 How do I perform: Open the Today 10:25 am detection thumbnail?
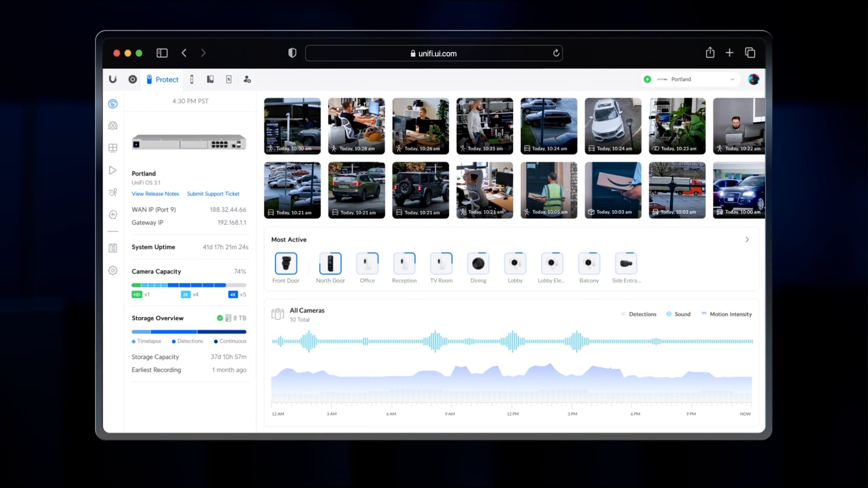click(485, 126)
